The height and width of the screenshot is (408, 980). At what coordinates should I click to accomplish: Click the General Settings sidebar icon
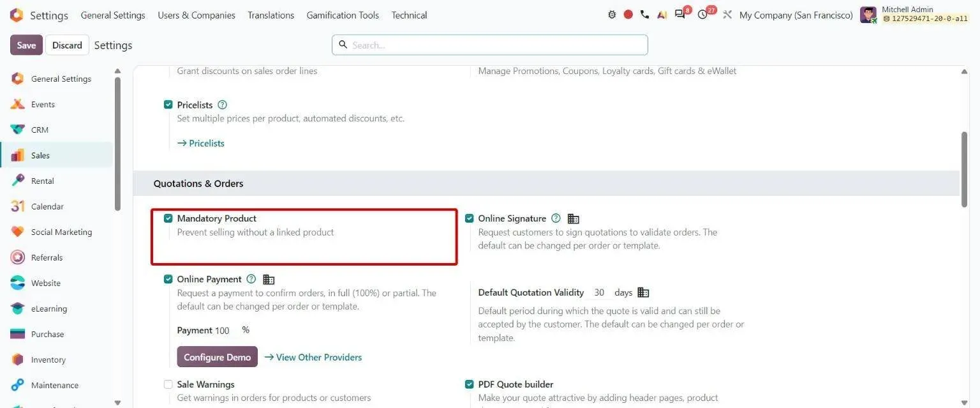pos(18,79)
